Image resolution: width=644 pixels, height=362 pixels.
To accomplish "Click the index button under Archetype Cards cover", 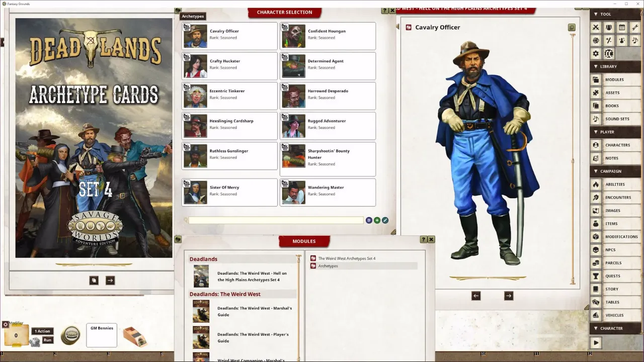I will (x=94, y=281).
